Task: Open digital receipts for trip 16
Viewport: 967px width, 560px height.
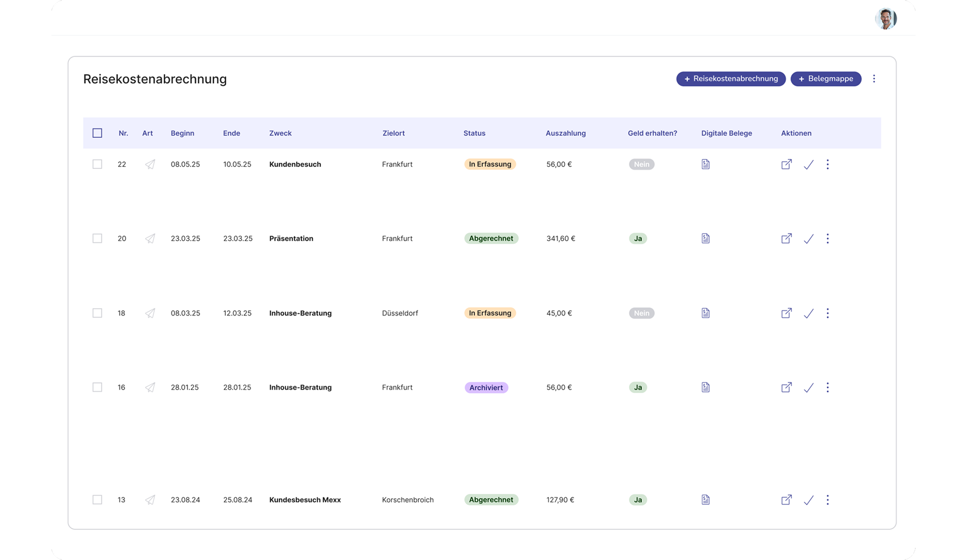Action: (705, 387)
